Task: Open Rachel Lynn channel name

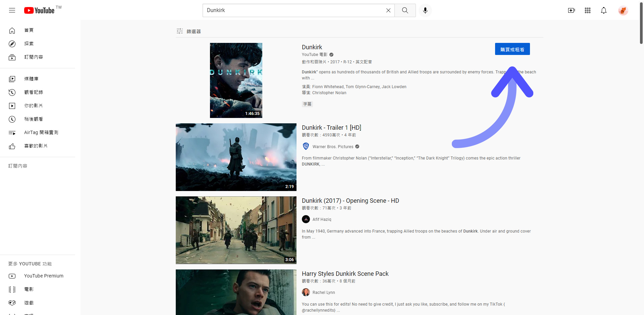Action: (324, 293)
